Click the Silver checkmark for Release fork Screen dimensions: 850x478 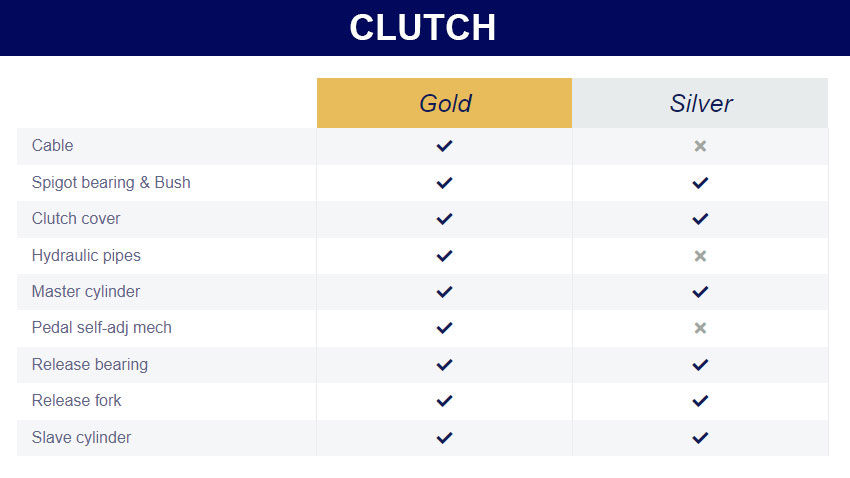(x=700, y=401)
